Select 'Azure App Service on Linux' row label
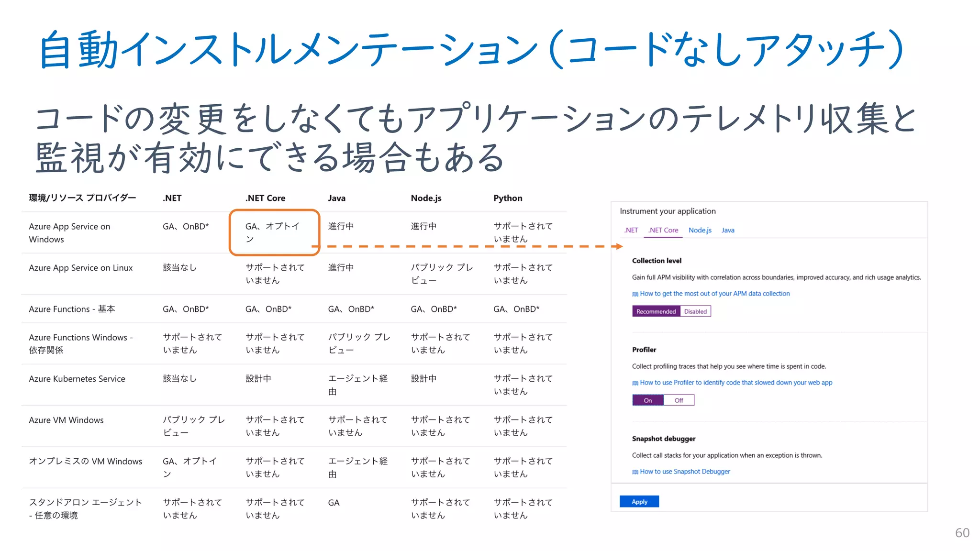This screenshot has height=551, width=980. pos(80,268)
